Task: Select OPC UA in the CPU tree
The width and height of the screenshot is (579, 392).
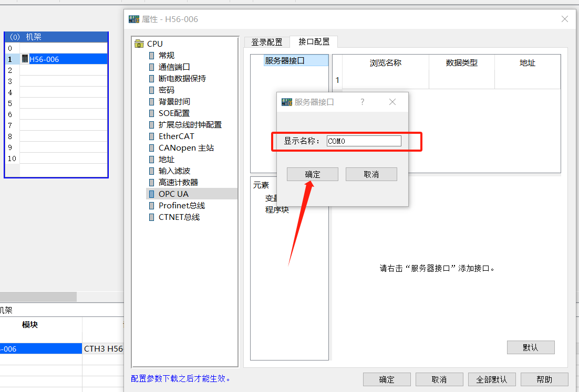Action: coord(173,194)
